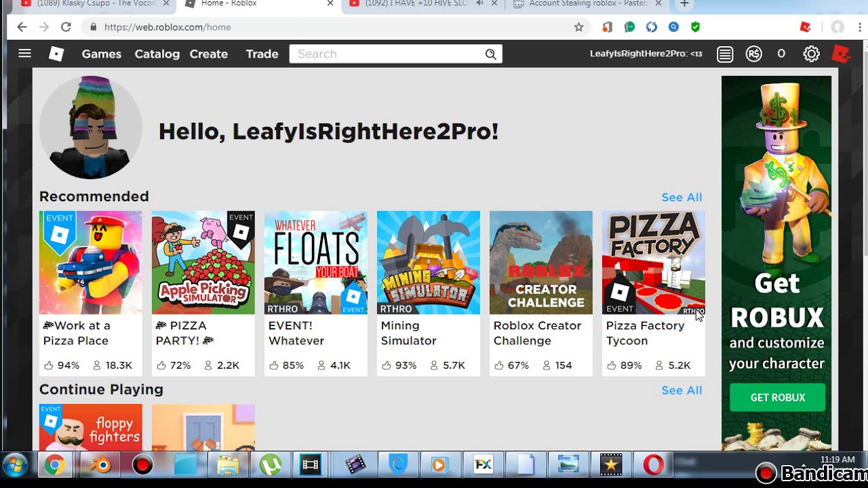Viewport: 868px width, 488px height.
Task: Click the Roblox logo icon
Action: tap(56, 54)
